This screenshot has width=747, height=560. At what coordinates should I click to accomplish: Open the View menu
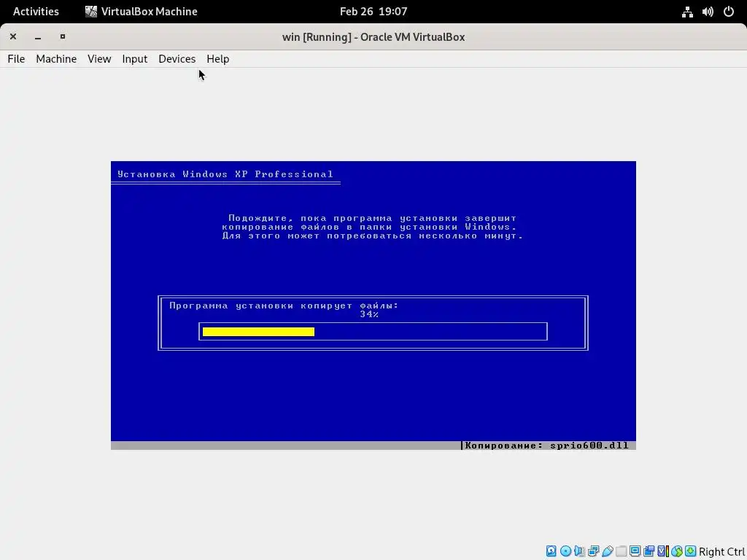[x=99, y=58]
